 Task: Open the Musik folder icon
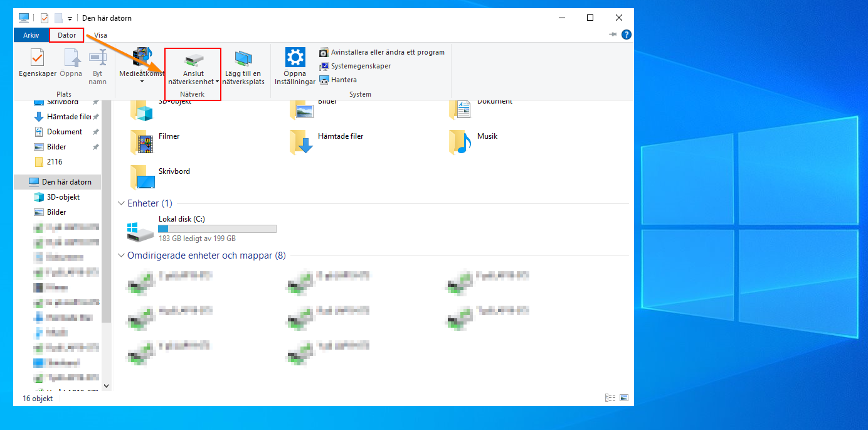(460, 142)
